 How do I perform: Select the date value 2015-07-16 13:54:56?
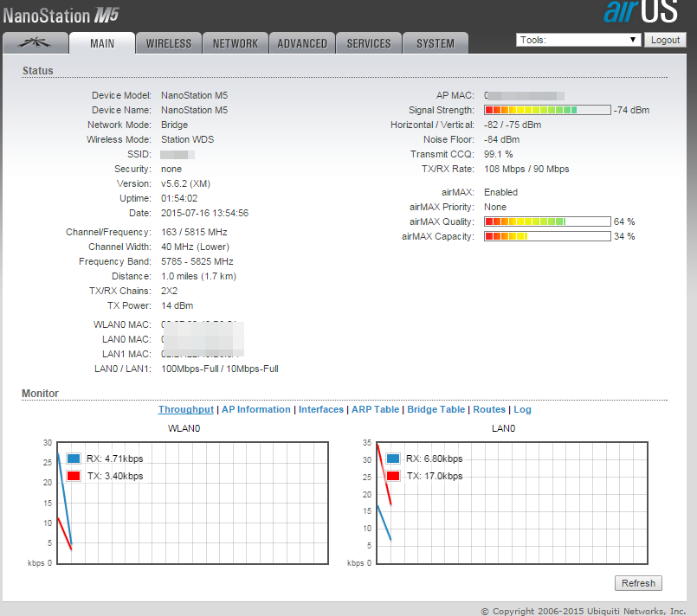click(x=204, y=213)
